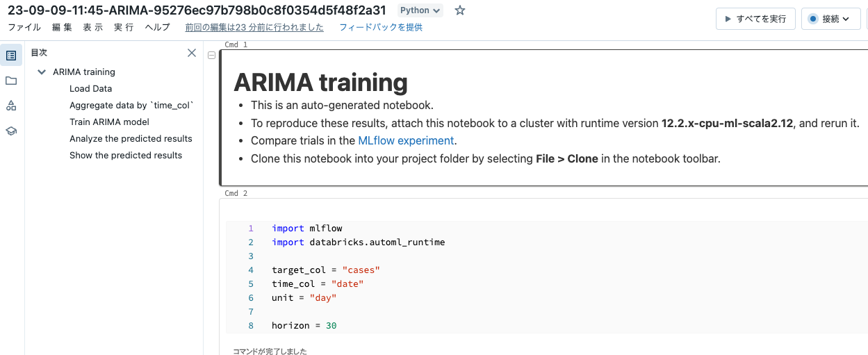Open the 編集 menu
Screen dimensions: 868x355
coord(62,27)
